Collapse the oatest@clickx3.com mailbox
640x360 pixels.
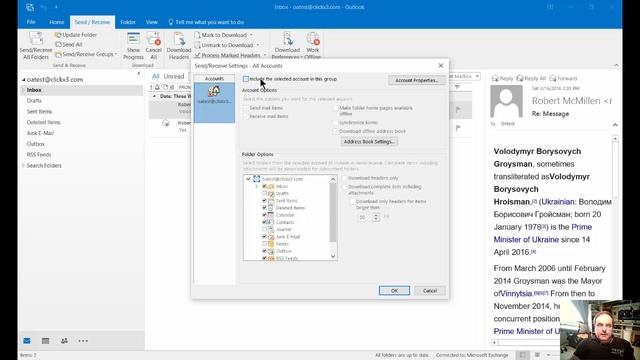tap(23, 80)
